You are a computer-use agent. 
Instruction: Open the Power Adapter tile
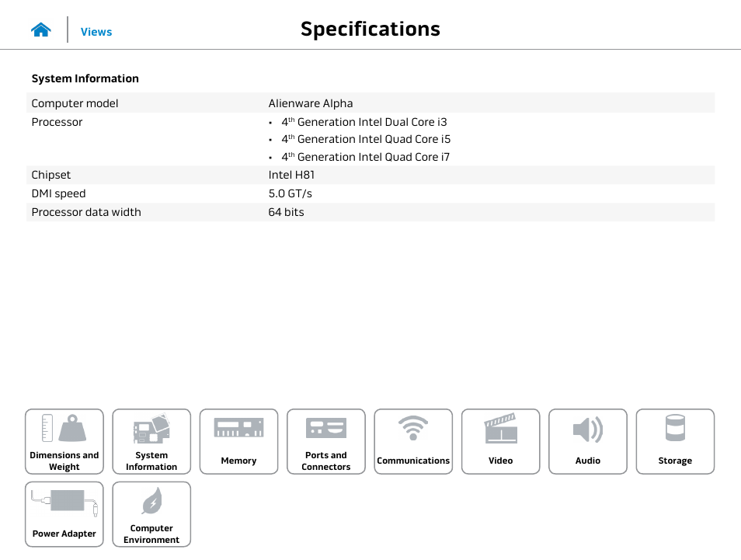64,514
